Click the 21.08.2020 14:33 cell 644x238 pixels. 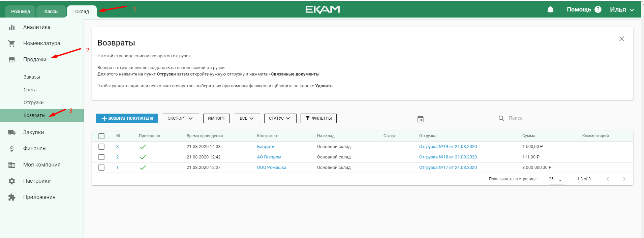(x=204, y=147)
